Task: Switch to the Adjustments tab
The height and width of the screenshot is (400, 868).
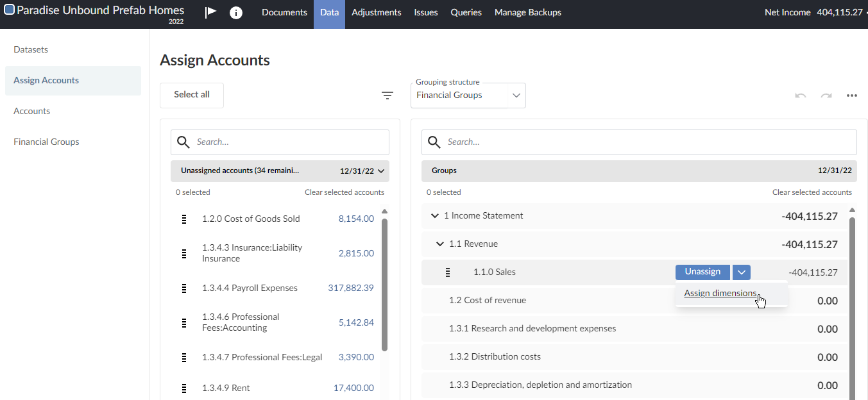Action: pos(377,13)
